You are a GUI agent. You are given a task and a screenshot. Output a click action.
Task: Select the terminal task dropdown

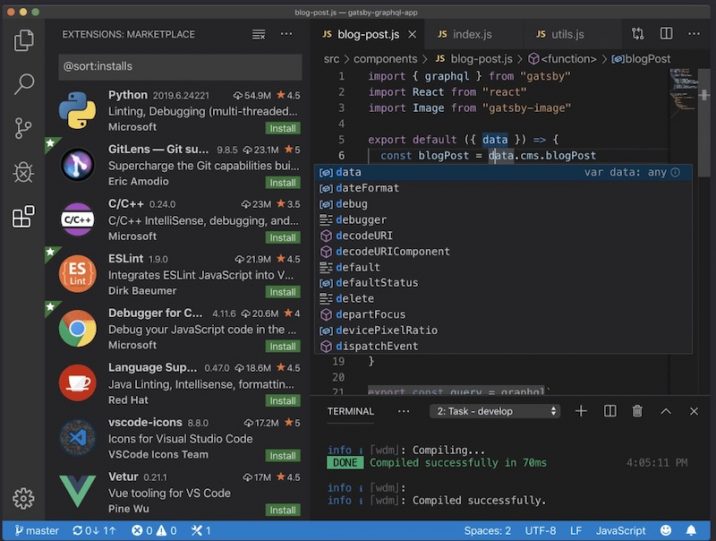(x=495, y=411)
